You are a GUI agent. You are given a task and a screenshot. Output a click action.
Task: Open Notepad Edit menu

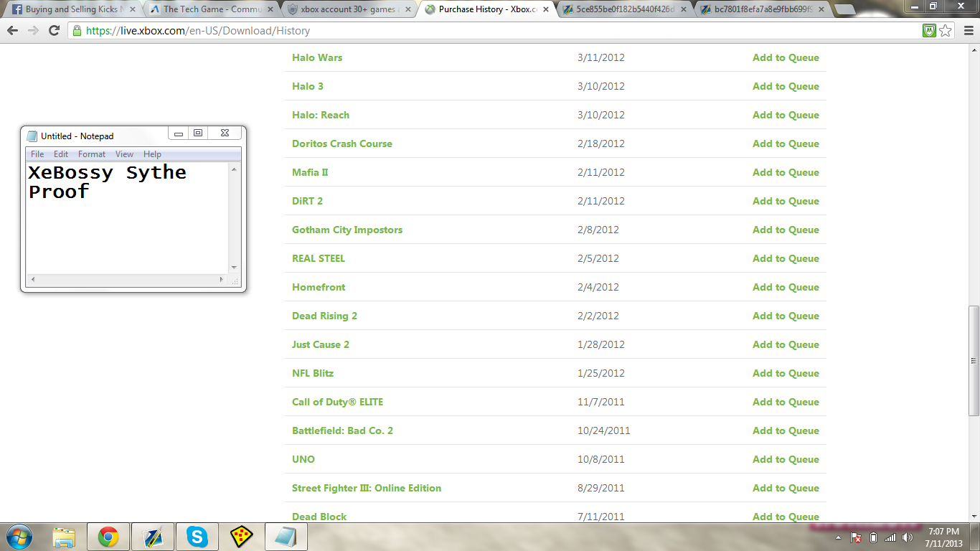tap(61, 154)
